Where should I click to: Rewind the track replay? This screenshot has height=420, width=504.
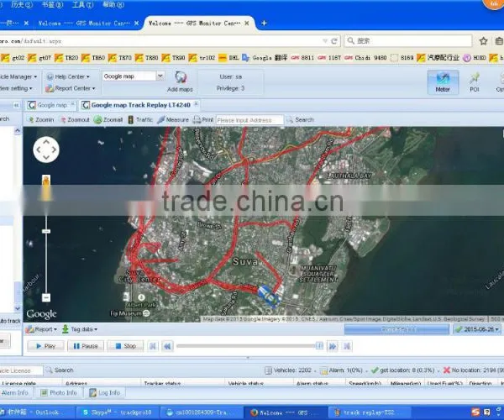(x=167, y=346)
